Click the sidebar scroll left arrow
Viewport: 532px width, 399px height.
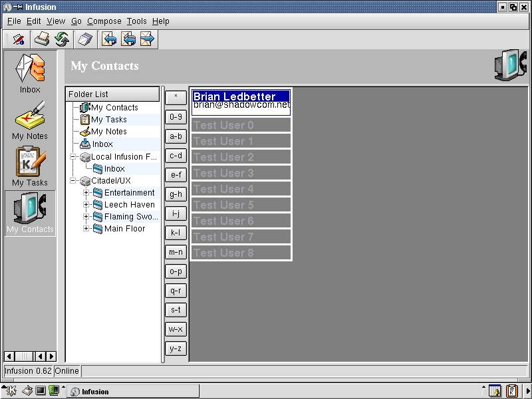pos(9,356)
